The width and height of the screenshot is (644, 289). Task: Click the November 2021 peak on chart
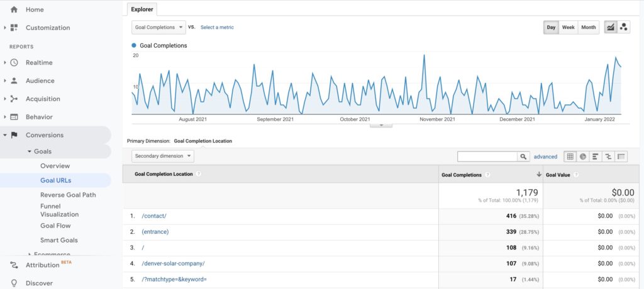pos(424,55)
